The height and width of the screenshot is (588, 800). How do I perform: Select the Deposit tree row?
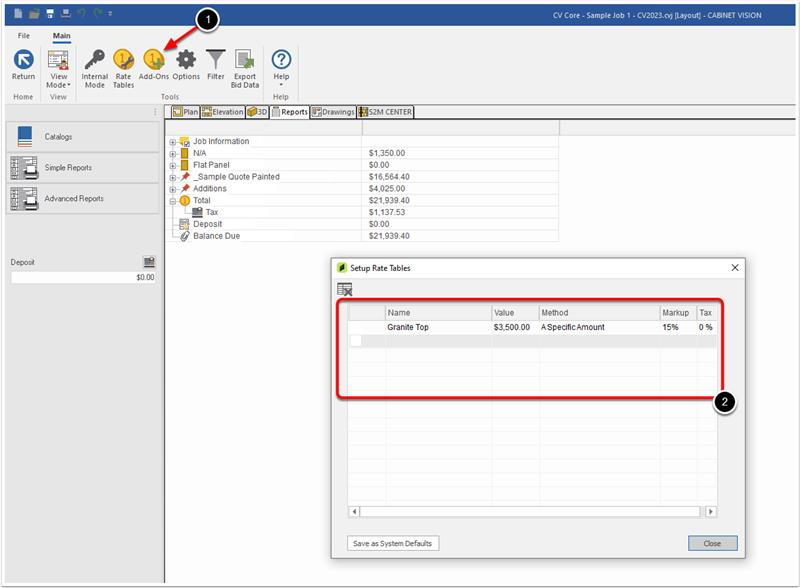pos(207,224)
